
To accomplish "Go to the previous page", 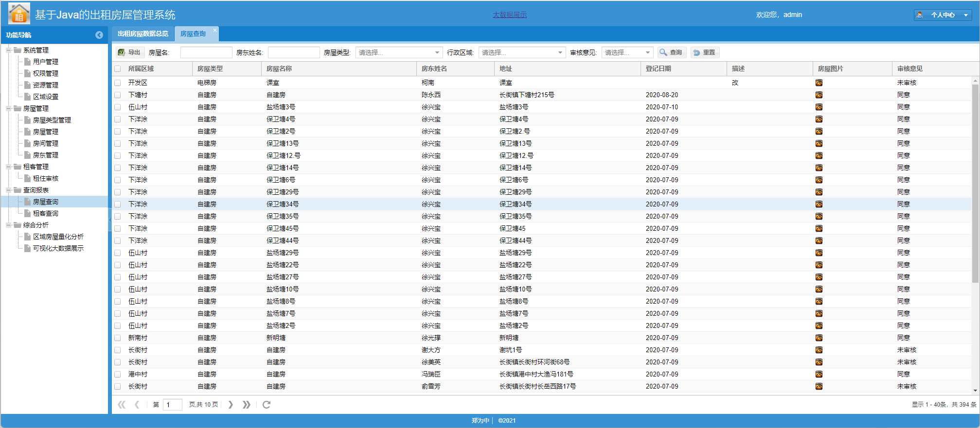I will (x=137, y=405).
